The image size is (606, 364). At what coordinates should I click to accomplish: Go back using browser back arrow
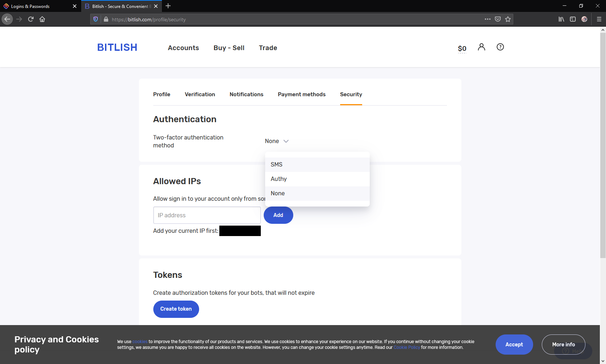point(7,19)
